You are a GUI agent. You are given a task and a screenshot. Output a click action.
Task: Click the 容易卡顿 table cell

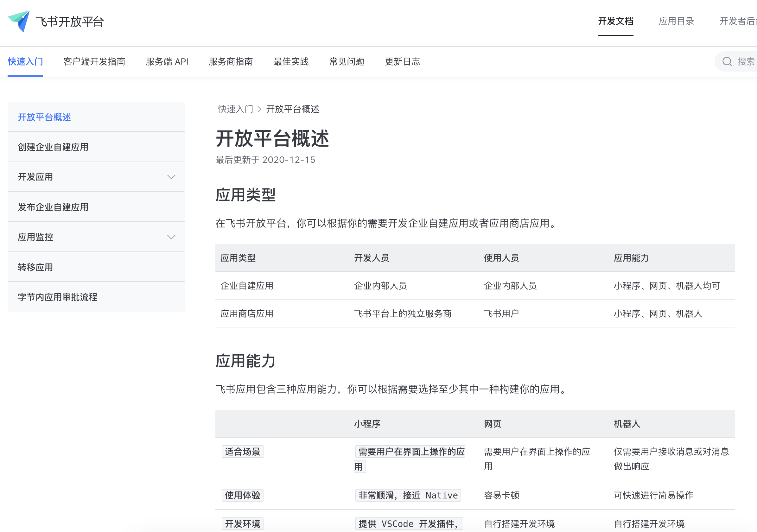(x=501, y=495)
